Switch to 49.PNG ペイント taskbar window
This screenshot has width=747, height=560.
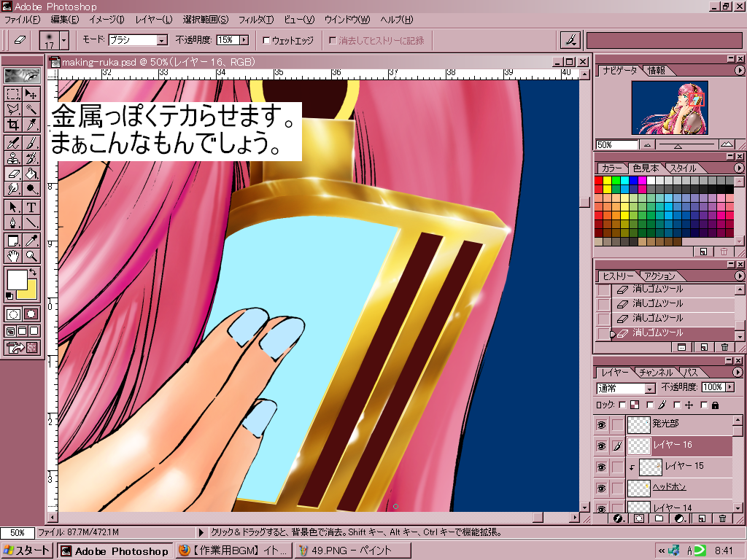(353, 551)
